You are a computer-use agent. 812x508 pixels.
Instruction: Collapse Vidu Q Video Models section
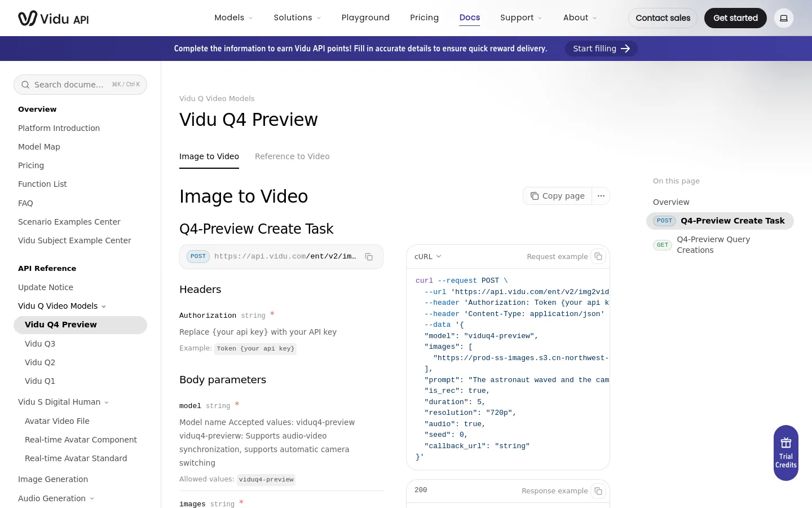[x=62, y=306]
